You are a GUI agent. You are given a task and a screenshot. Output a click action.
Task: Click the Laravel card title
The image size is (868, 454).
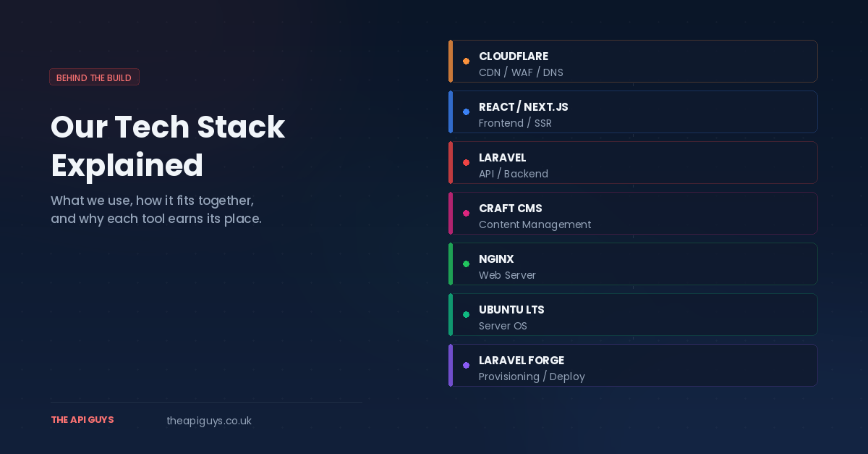pyautogui.click(x=502, y=158)
